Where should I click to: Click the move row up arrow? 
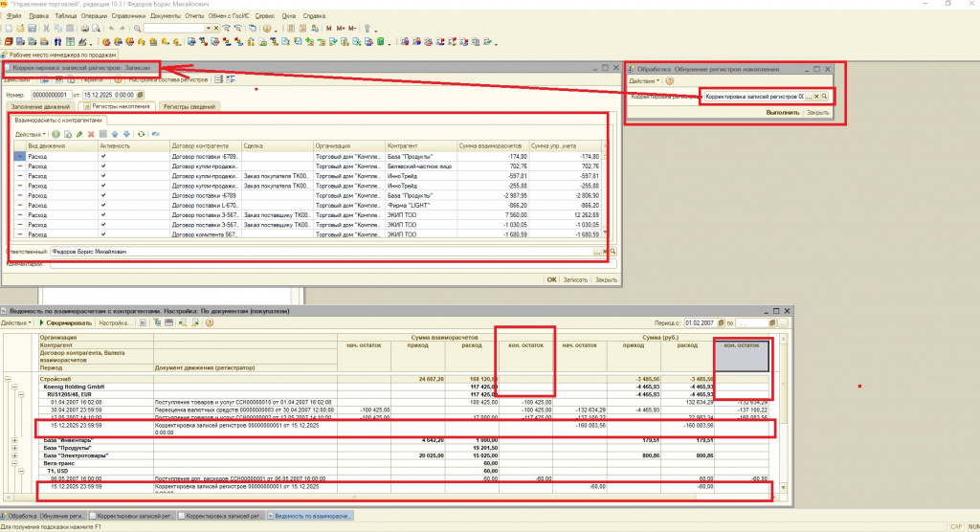pos(115,134)
